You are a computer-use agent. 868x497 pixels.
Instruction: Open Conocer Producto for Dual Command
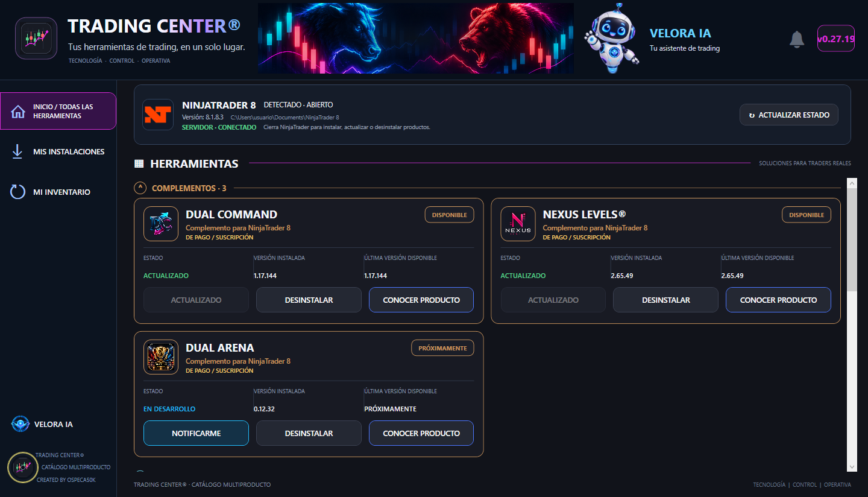pos(421,300)
